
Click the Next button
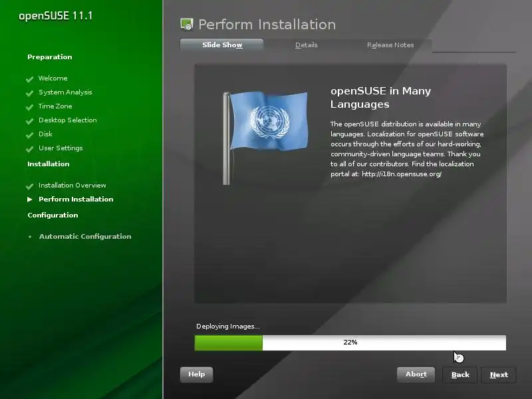coord(499,374)
